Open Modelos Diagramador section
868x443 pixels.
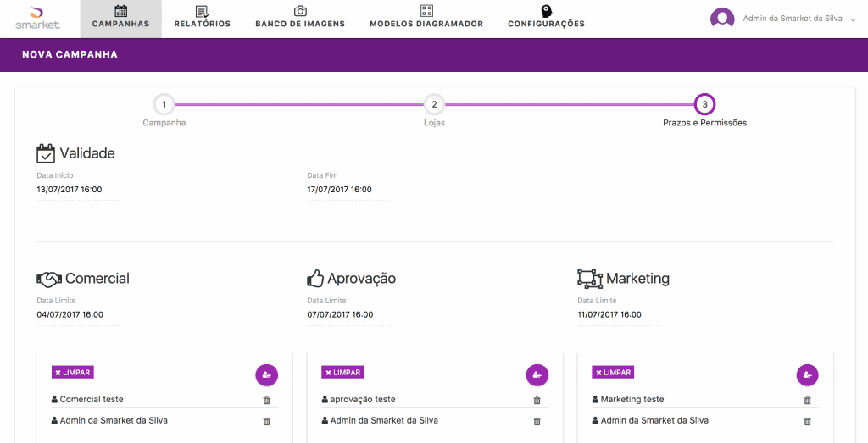(426, 18)
